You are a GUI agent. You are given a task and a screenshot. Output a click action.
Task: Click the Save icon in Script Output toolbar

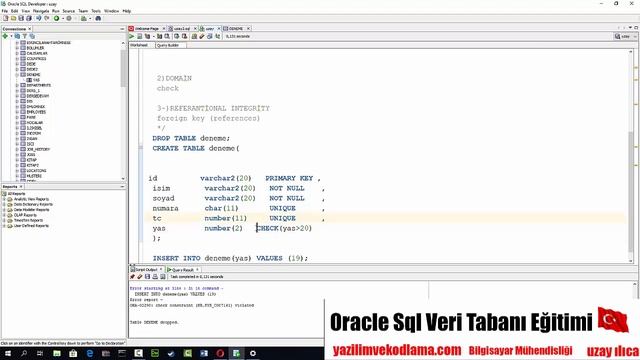[147, 277]
